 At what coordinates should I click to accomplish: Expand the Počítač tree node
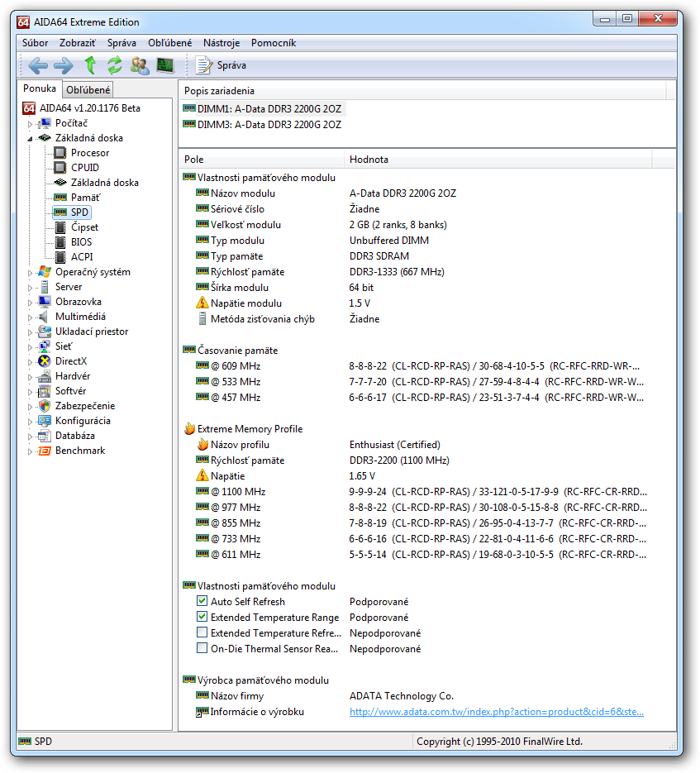click(30, 124)
